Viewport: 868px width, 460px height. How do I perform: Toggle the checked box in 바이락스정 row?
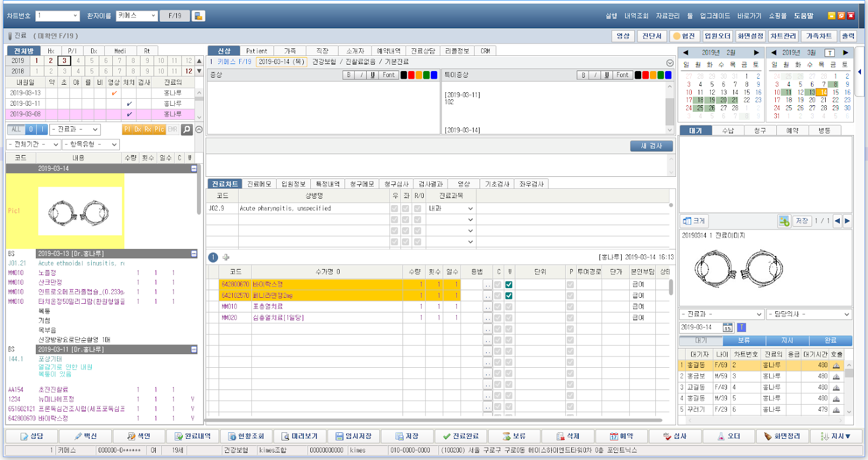509,285
